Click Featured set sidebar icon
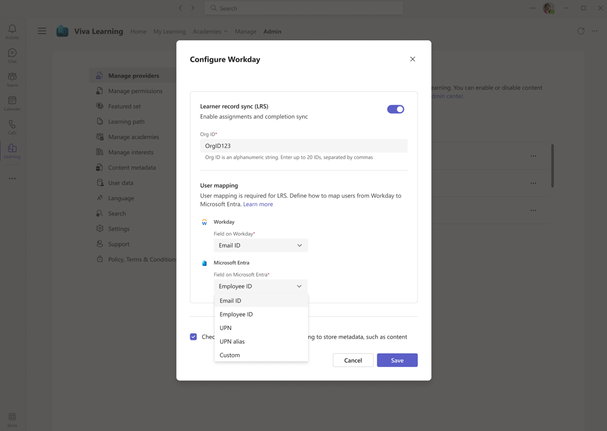The width and height of the screenshot is (607, 431). [99, 106]
